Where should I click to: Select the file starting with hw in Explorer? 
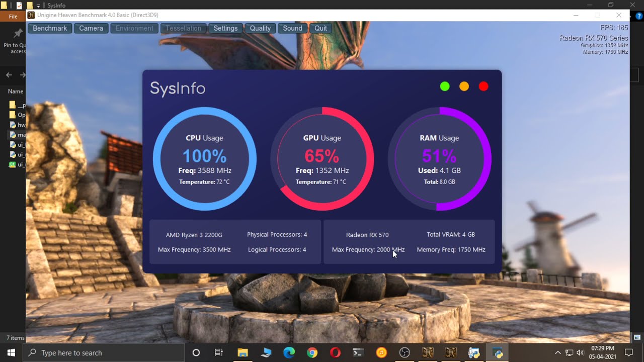click(18, 125)
